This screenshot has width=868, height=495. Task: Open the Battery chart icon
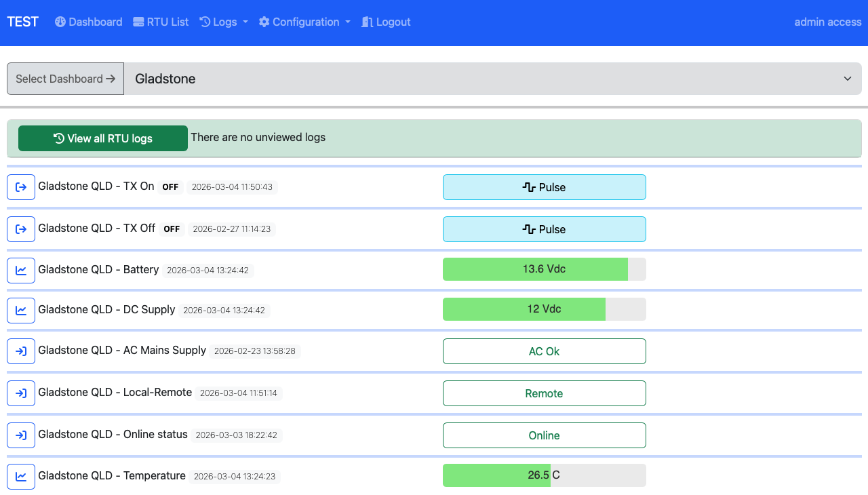[x=21, y=270]
